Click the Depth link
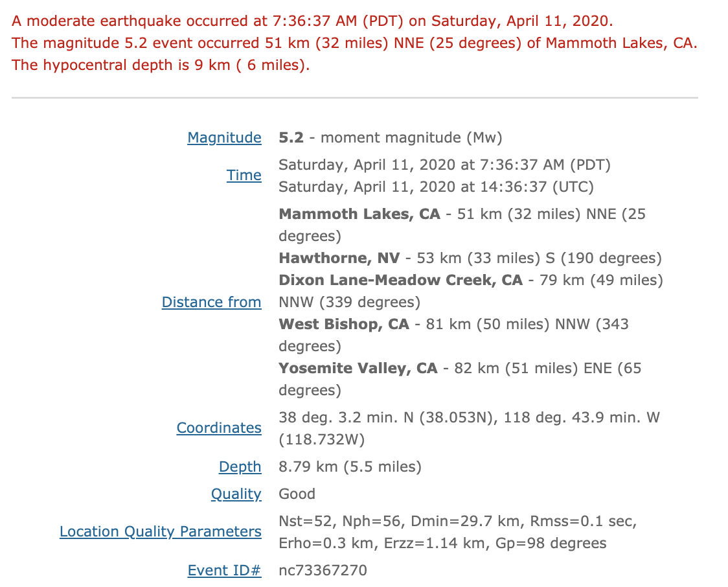This screenshot has width=728, height=587. (240, 467)
